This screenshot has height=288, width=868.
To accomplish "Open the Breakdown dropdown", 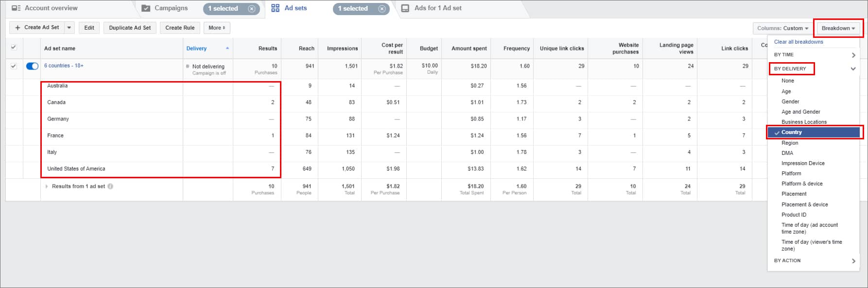I will point(838,28).
